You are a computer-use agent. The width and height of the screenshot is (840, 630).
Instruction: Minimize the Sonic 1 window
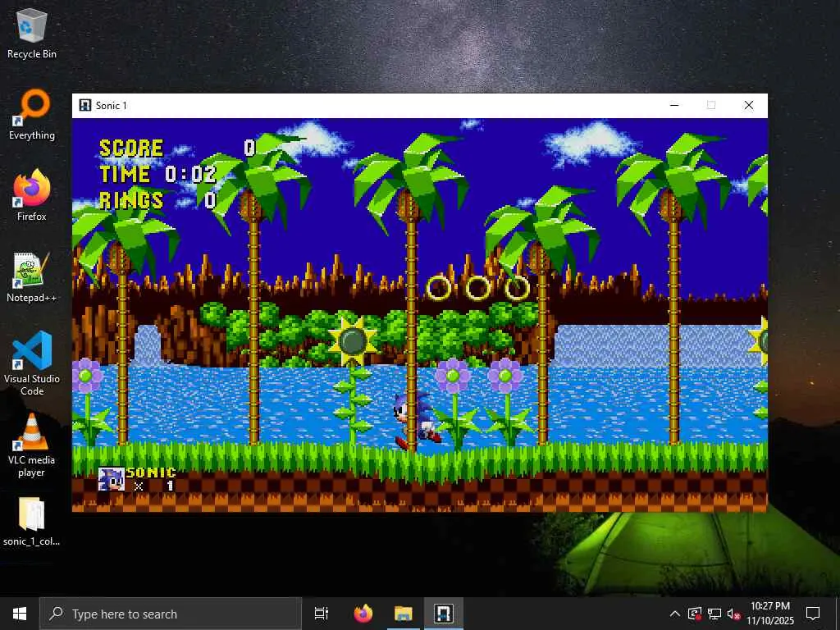(x=674, y=106)
